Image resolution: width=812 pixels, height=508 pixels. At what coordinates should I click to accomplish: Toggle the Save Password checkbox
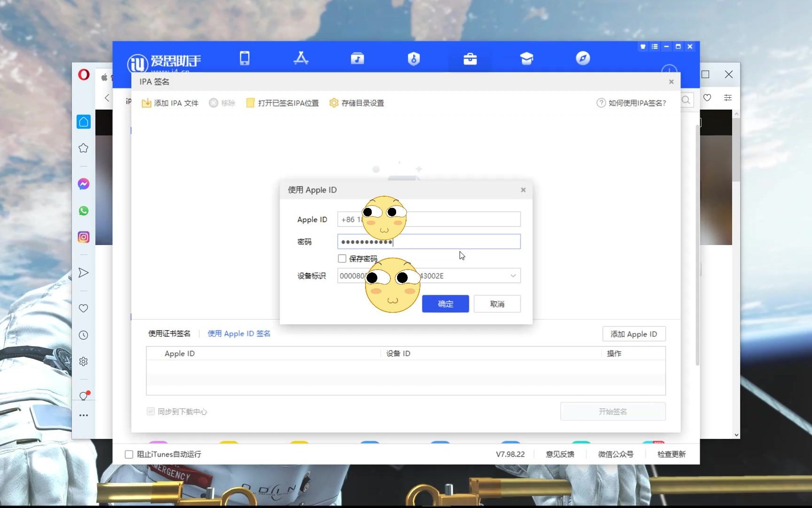click(x=342, y=259)
